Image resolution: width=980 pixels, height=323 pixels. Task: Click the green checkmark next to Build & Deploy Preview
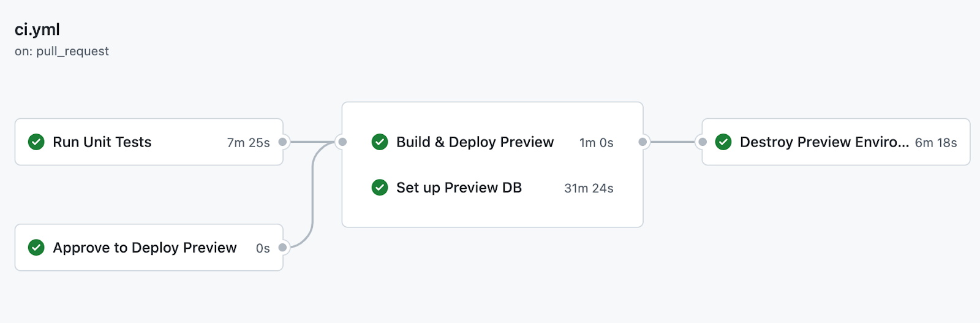(x=380, y=142)
